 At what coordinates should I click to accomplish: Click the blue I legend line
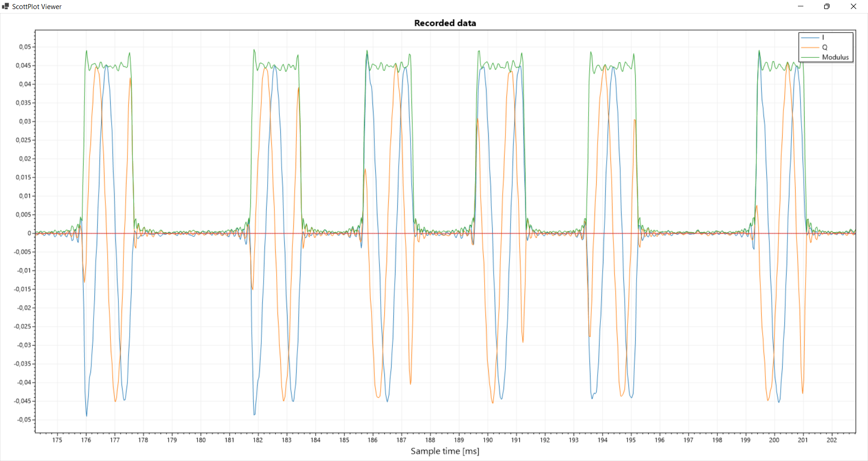click(x=810, y=38)
